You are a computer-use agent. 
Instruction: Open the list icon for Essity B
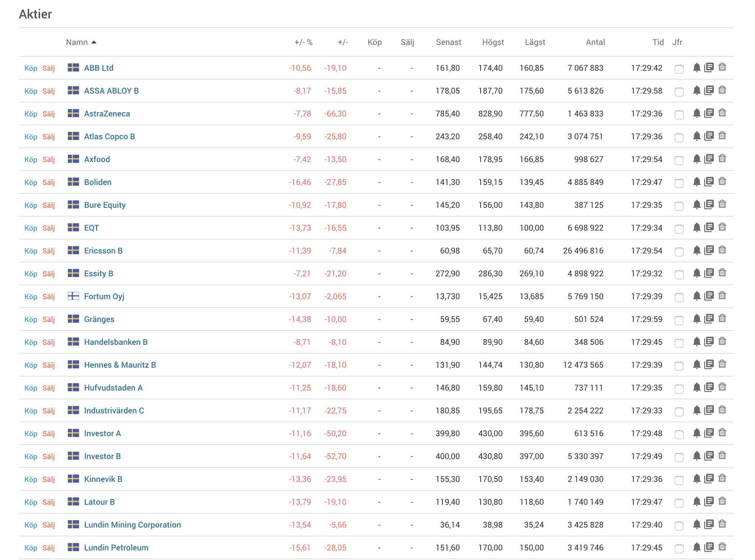point(709,273)
